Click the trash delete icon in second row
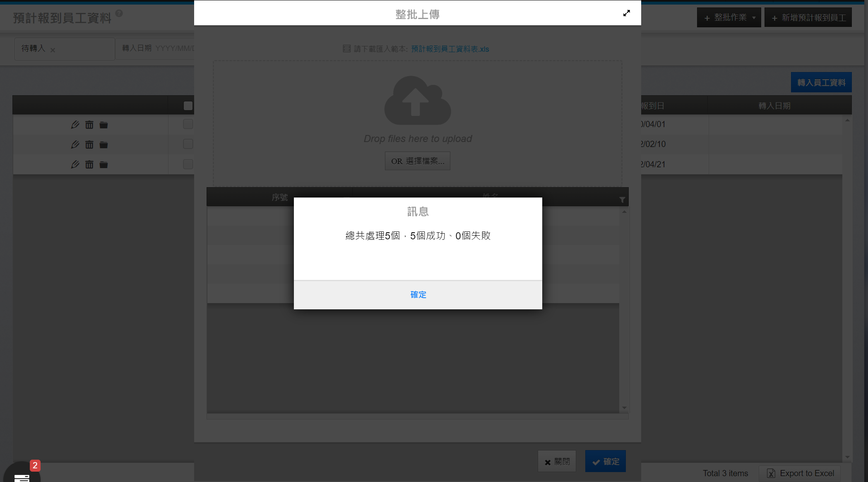Image resolution: width=868 pixels, height=482 pixels. coord(89,145)
